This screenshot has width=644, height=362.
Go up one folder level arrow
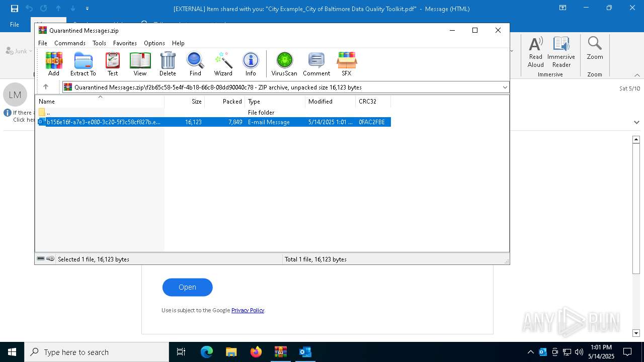point(46,87)
